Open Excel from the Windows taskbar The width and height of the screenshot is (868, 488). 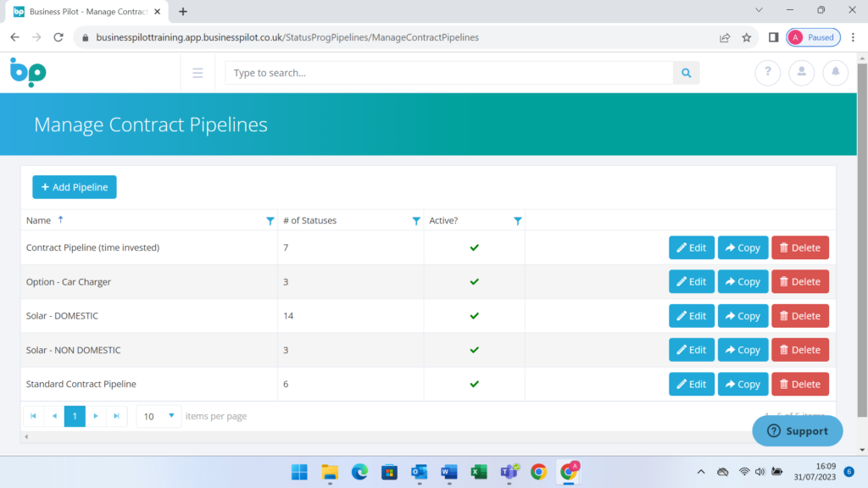tap(479, 472)
